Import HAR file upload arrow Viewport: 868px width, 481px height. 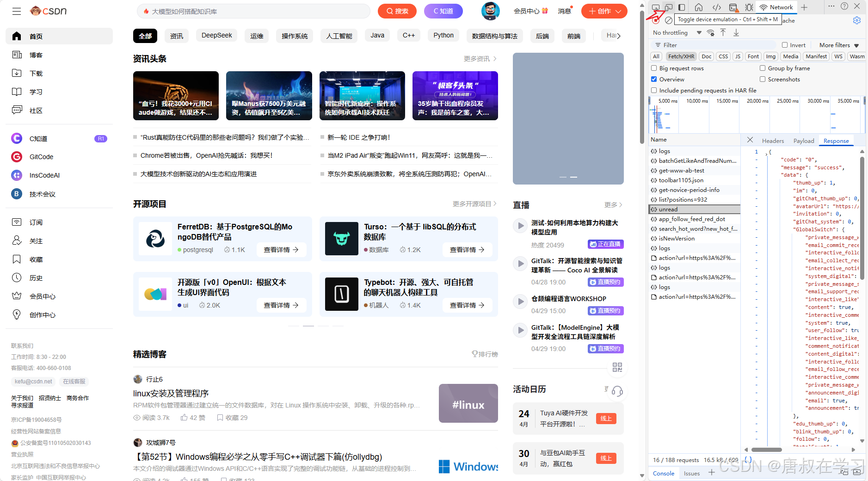723,32
